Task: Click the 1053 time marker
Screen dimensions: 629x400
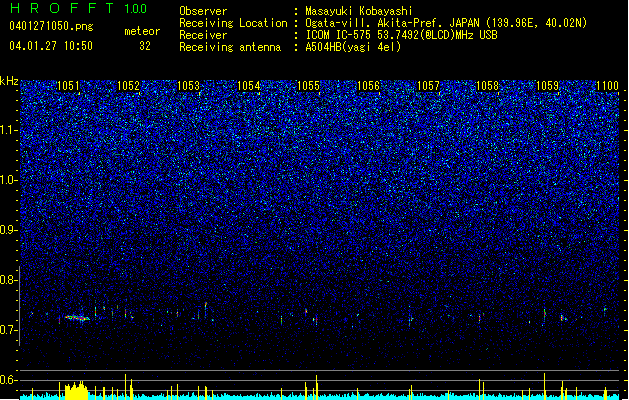Action: 188,86
